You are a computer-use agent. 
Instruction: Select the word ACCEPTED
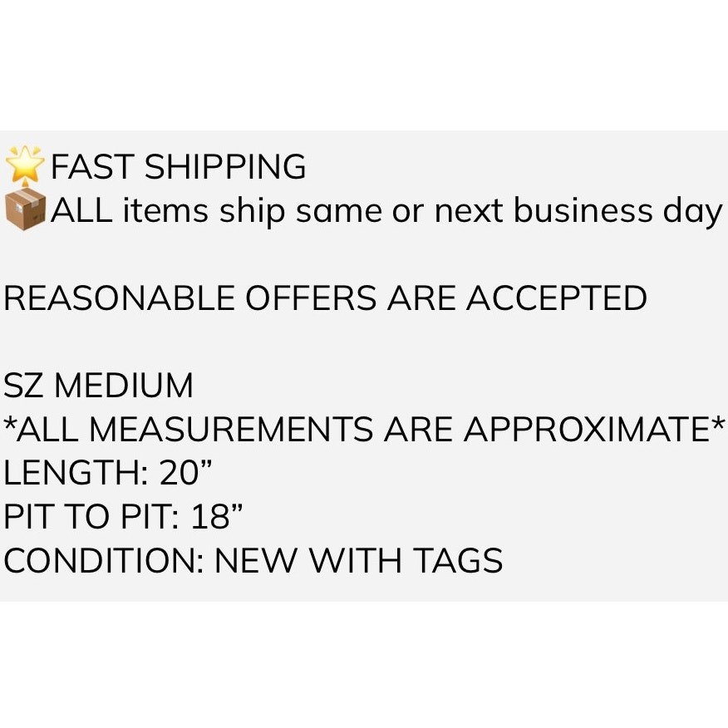click(x=557, y=298)
